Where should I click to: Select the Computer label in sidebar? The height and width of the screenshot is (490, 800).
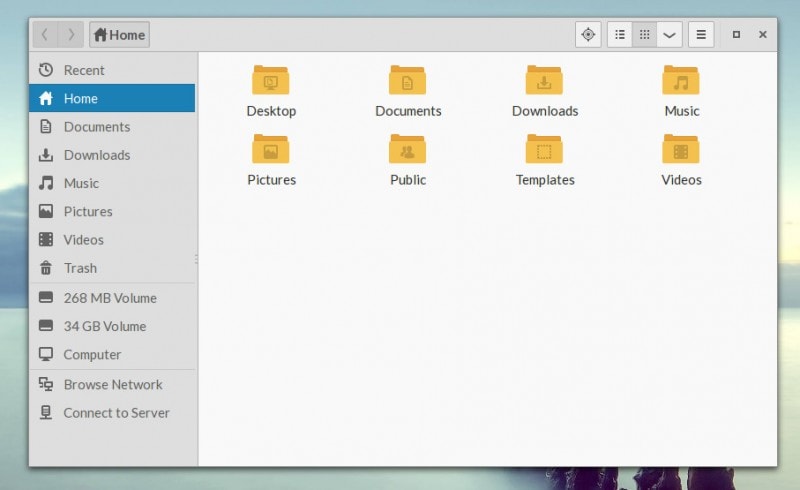click(x=92, y=354)
